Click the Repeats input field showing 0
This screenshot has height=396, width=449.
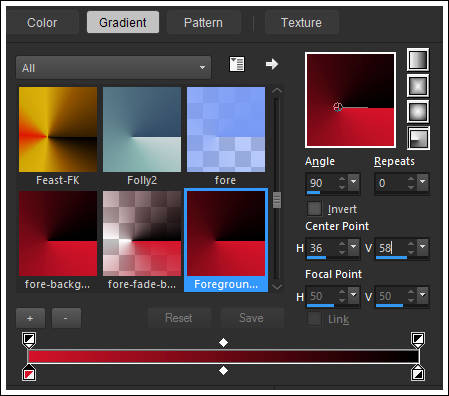tap(390, 183)
